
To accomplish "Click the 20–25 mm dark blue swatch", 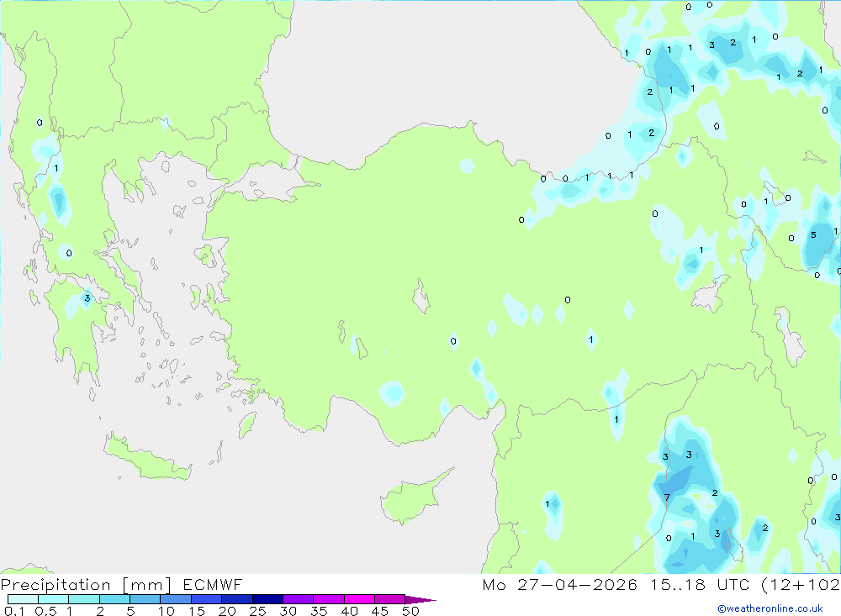I will click(237, 599).
